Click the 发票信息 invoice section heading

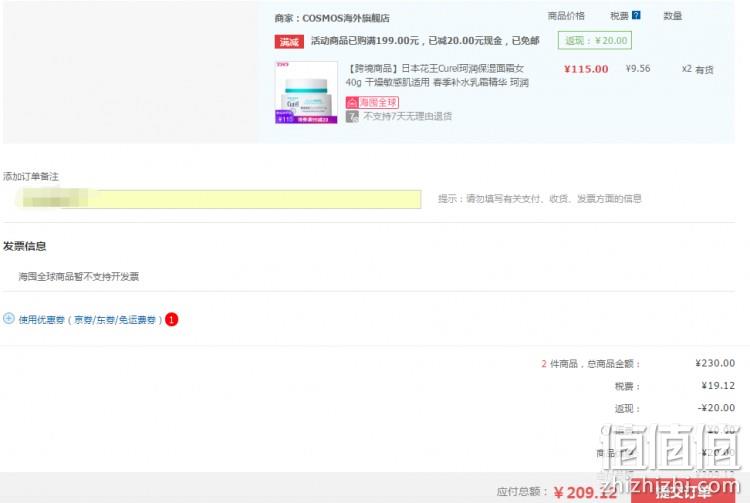pyautogui.click(x=24, y=246)
